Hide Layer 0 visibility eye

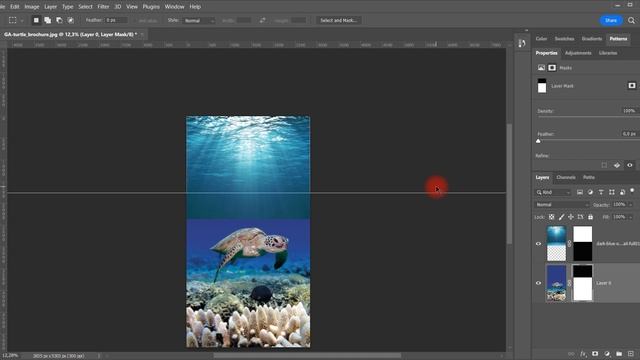pos(538,283)
